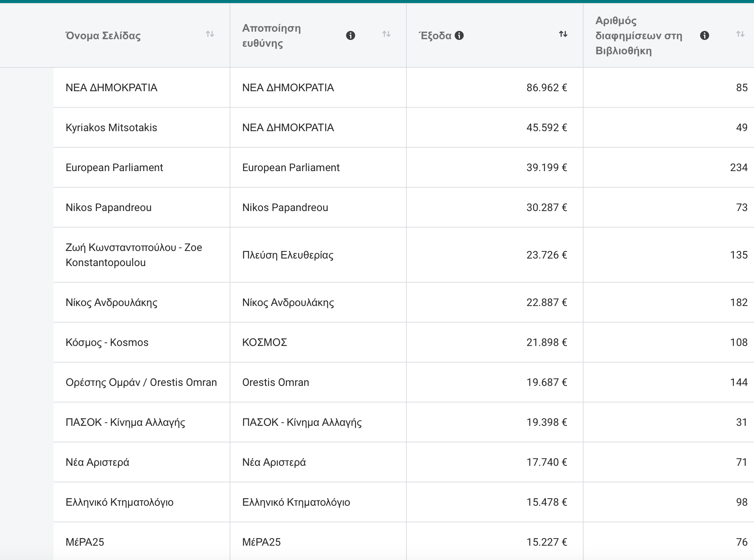
Task: Select European Parliament page name
Action: pyautogui.click(x=114, y=168)
